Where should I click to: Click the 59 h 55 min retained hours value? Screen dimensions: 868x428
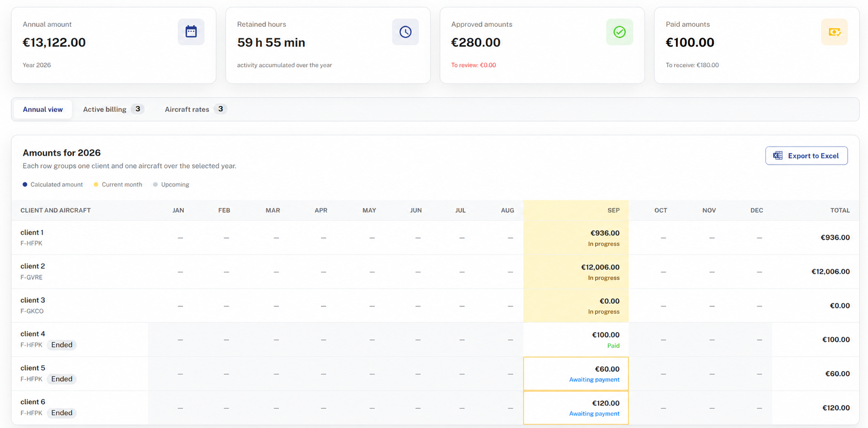click(271, 43)
